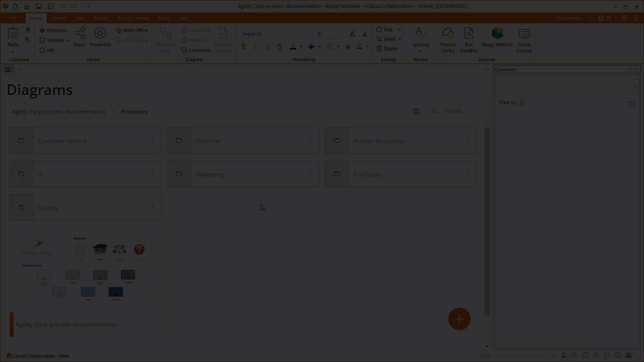Show model Info
Screen dimensions: 644x362
click(47, 50)
